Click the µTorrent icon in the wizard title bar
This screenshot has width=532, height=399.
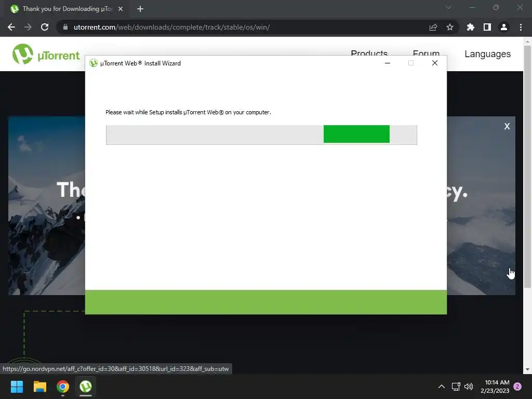coord(94,63)
